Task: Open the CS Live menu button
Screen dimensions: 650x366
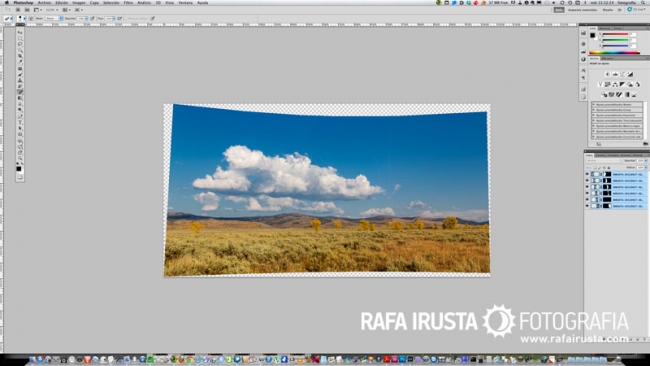Action: [637, 10]
